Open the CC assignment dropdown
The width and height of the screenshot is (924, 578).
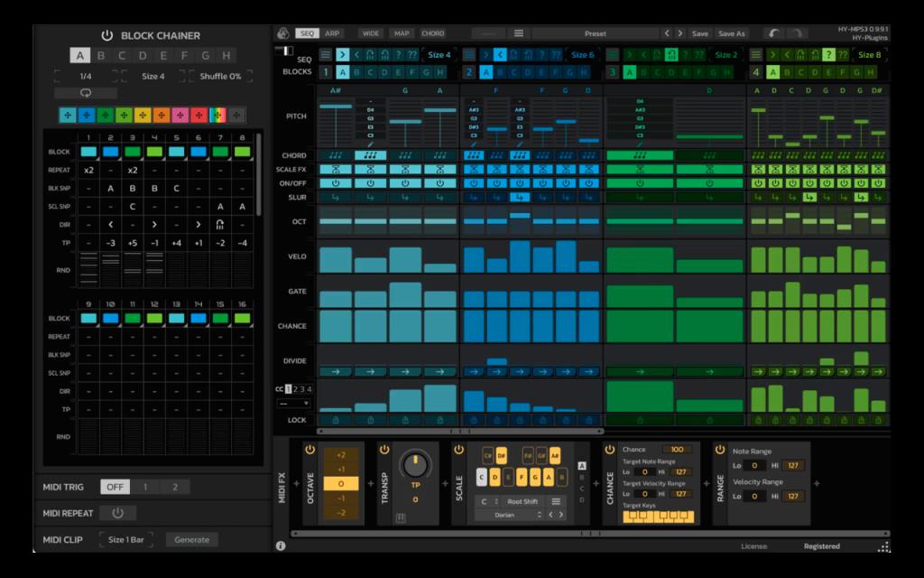coord(293,404)
